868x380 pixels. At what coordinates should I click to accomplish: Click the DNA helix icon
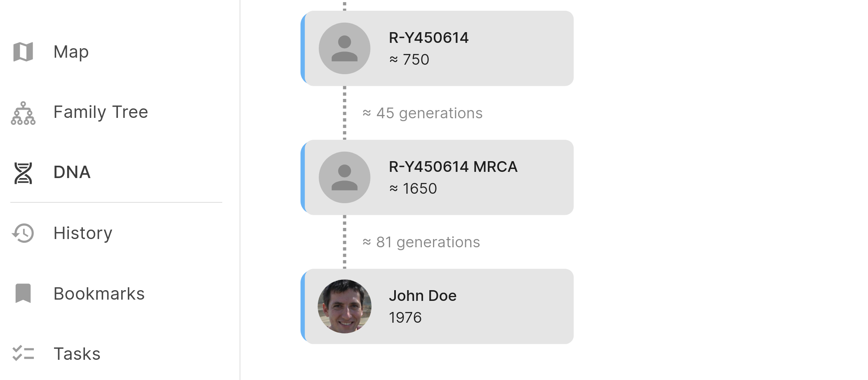pyautogui.click(x=23, y=173)
